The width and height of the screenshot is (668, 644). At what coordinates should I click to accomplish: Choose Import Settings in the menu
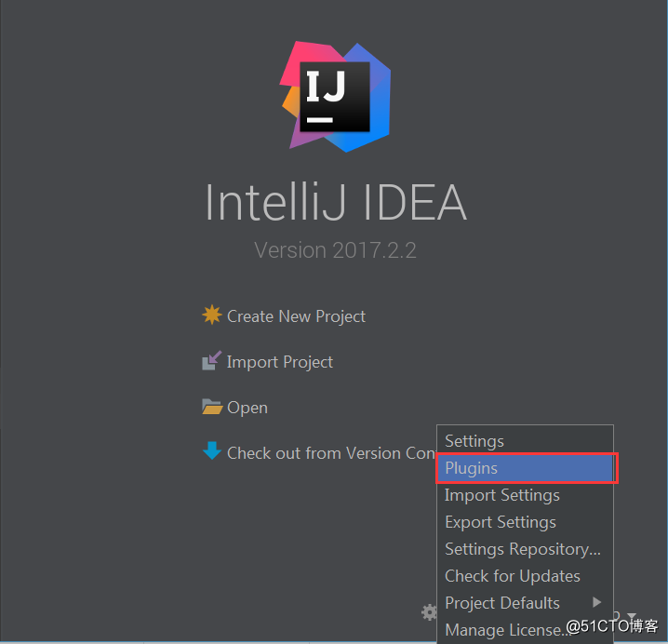pyautogui.click(x=525, y=495)
